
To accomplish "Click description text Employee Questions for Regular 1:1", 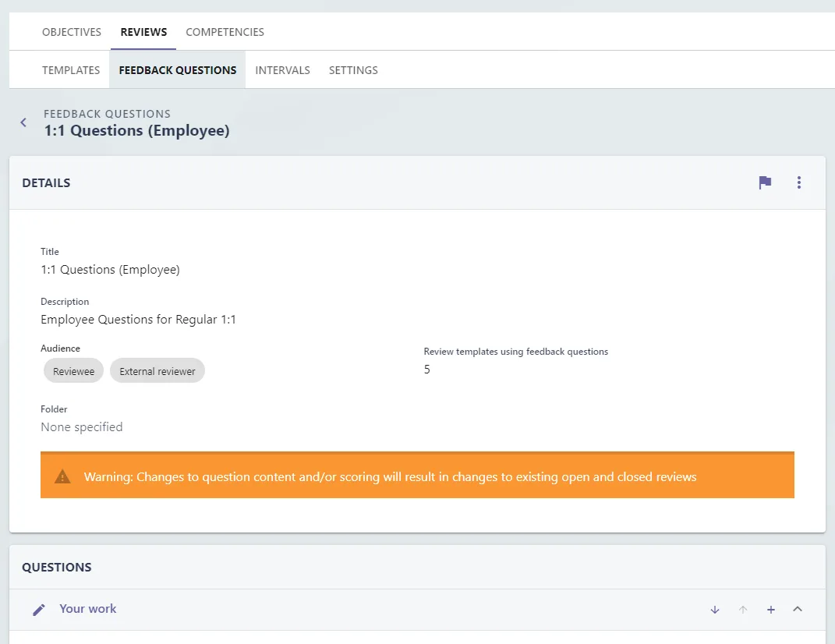I will tap(139, 320).
